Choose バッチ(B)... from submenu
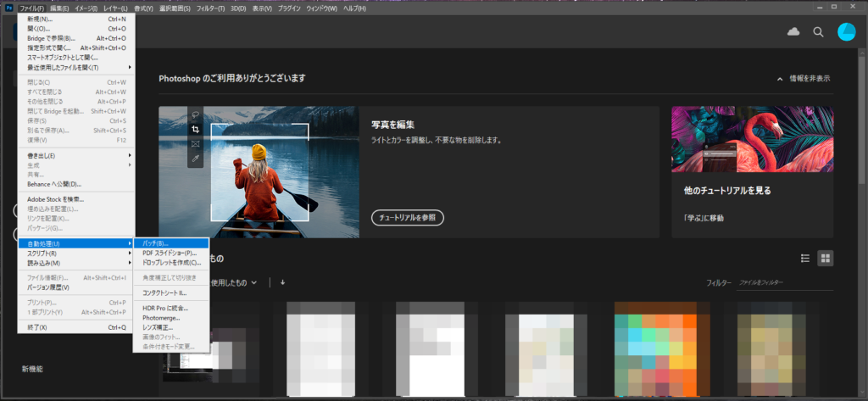 (171, 243)
